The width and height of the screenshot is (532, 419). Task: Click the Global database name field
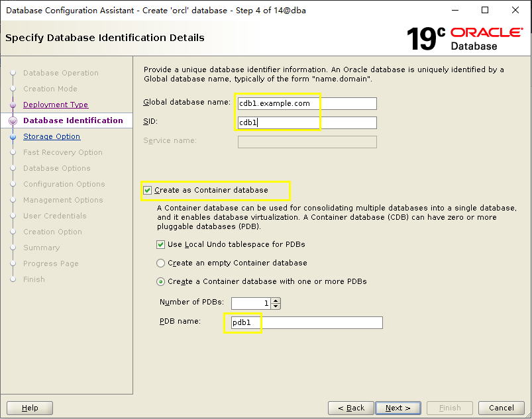[x=307, y=103]
